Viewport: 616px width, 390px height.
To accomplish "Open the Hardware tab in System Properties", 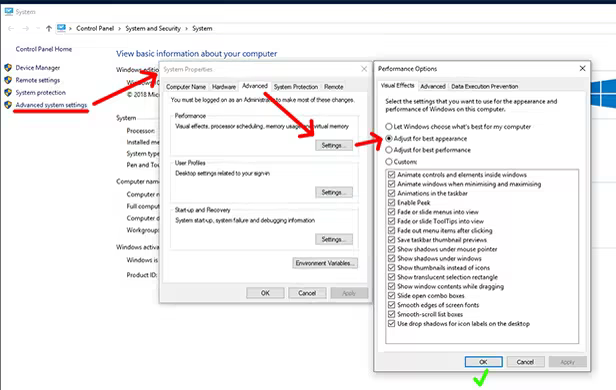I will (x=224, y=87).
